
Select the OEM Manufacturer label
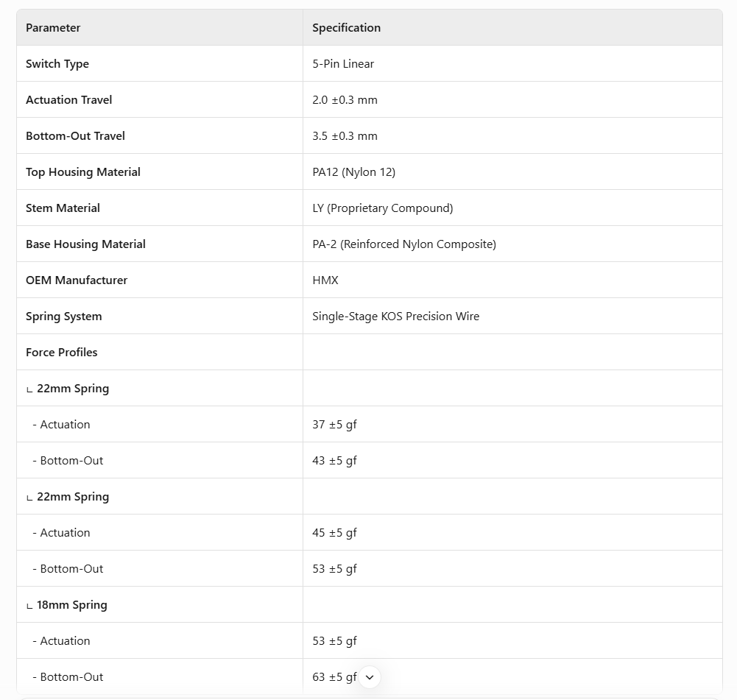tap(77, 280)
